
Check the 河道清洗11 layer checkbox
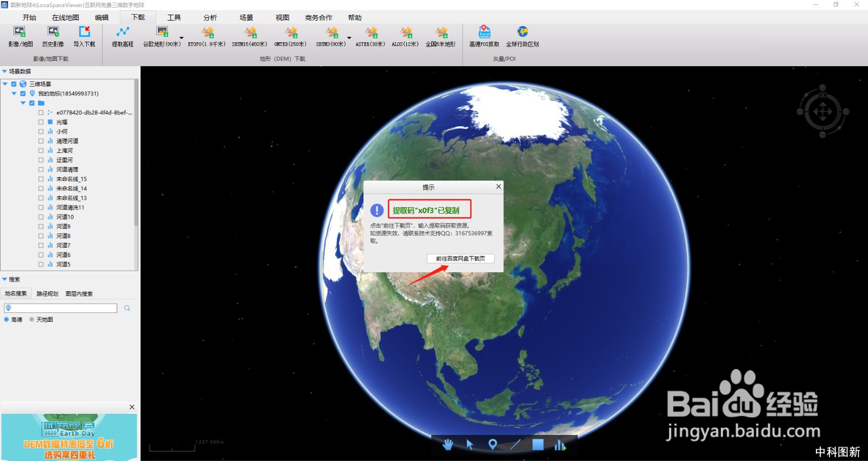(x=41, y=207)
